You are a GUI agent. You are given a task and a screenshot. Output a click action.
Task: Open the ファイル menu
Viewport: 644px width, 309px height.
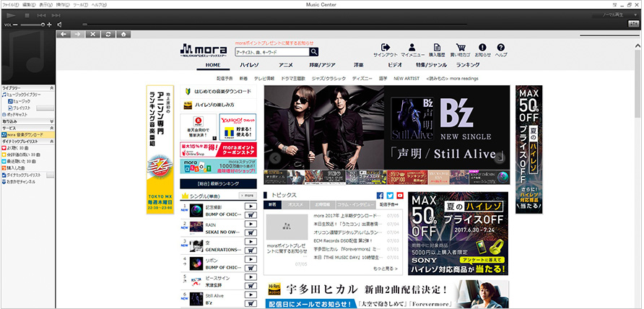tap(9, 4)
